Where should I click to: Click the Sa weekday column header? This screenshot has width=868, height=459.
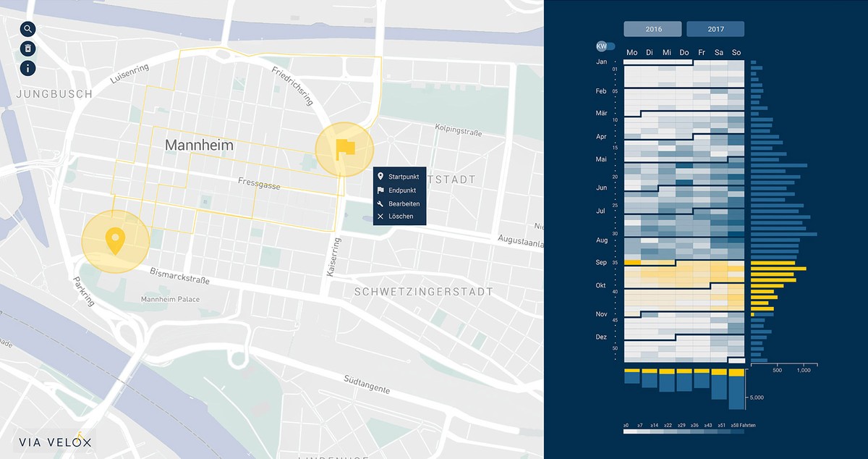[x=719, y=53]
